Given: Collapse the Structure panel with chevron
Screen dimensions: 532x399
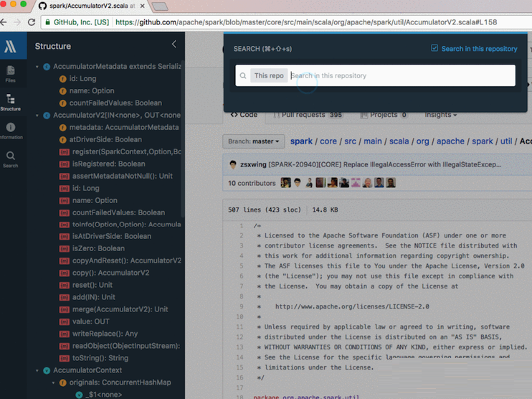Looking at the screenshot, I should click(174, 44).
